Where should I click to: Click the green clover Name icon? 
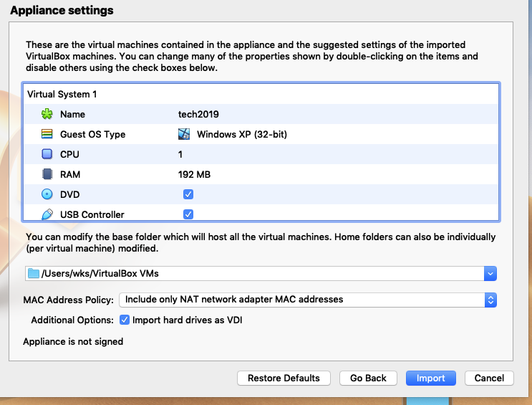point(47,114)
